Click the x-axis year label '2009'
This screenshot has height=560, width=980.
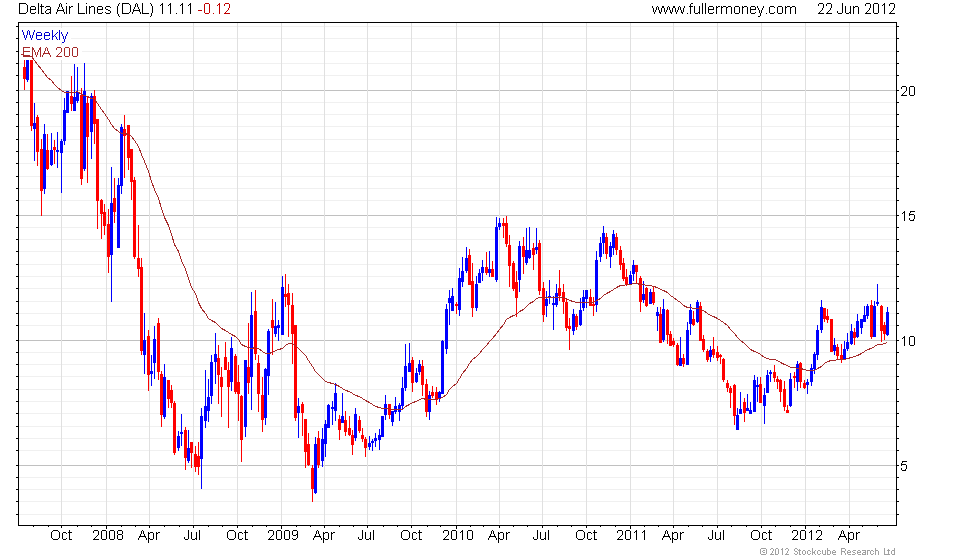(x=282, y=536)
